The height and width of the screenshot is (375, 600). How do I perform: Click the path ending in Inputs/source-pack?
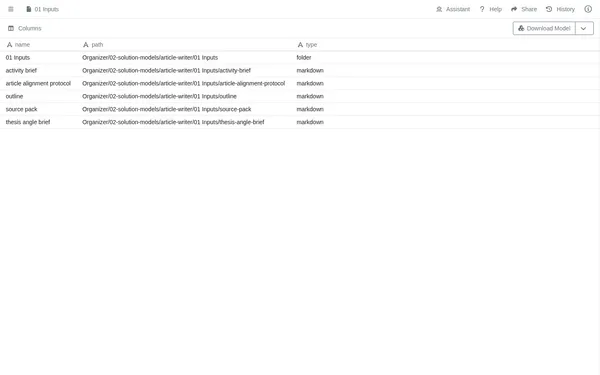167,109
